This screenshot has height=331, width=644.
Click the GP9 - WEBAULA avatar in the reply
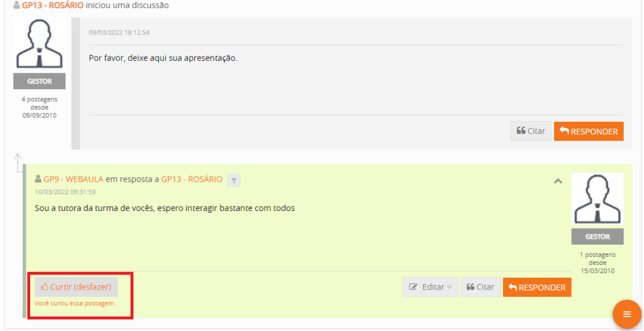tap(597, 200)
